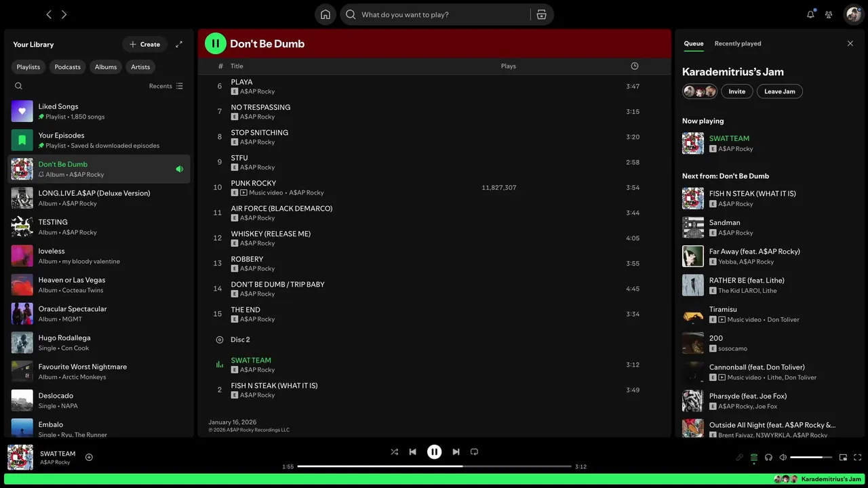Open the Karademitrius's Jam green bar
868x488 pixels.
click(434, 479)
